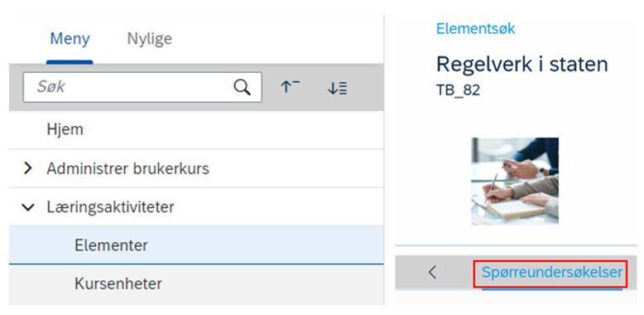Click the left chevron beside Spørreundersøkelser
This screenshot has width=644, height=315.
(432, 272)
